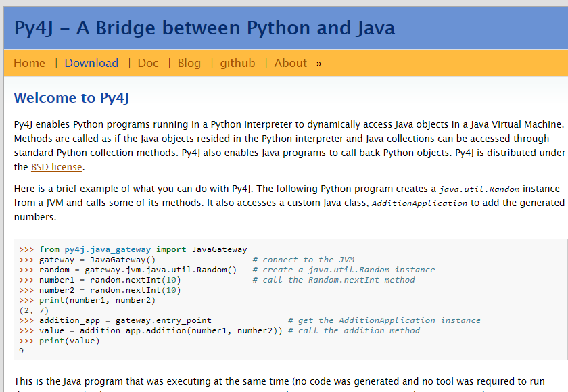Click 'value = addition_app.addition(number1, number2))' line

161,330
